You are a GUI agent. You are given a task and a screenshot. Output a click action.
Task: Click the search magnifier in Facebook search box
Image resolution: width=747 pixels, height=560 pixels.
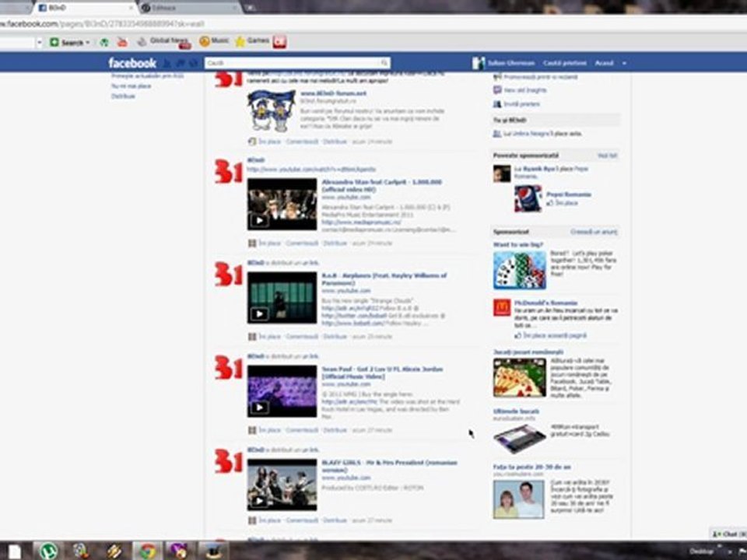click(384, 63)
